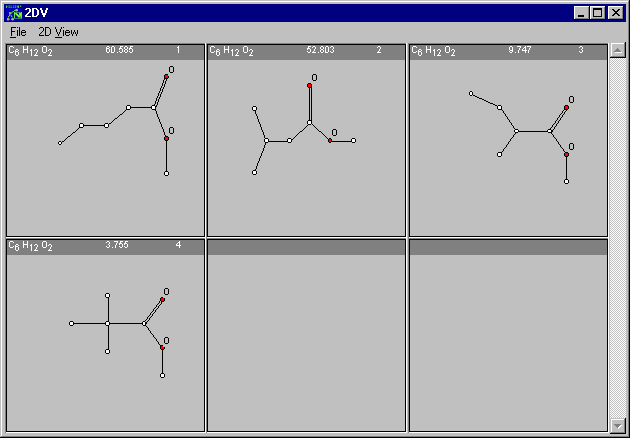Open the 2D View menu
Screen dimensions: 630x438
click(x=58, y=32)
